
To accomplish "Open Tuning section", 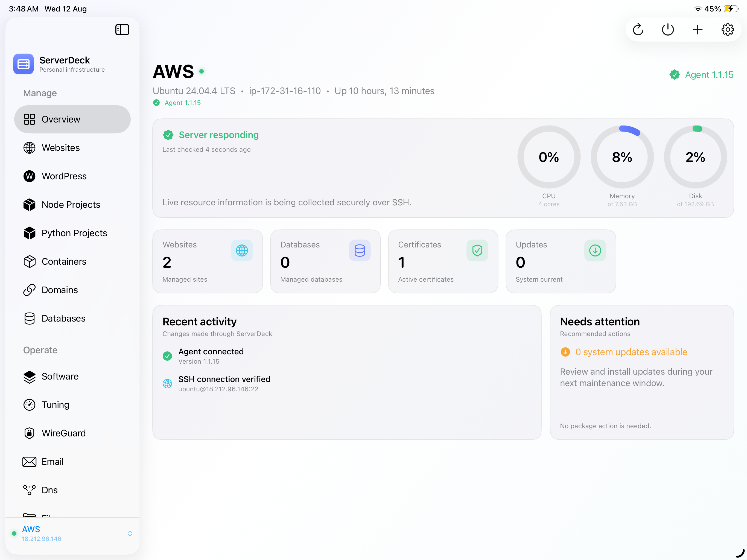I will (72, 405).
